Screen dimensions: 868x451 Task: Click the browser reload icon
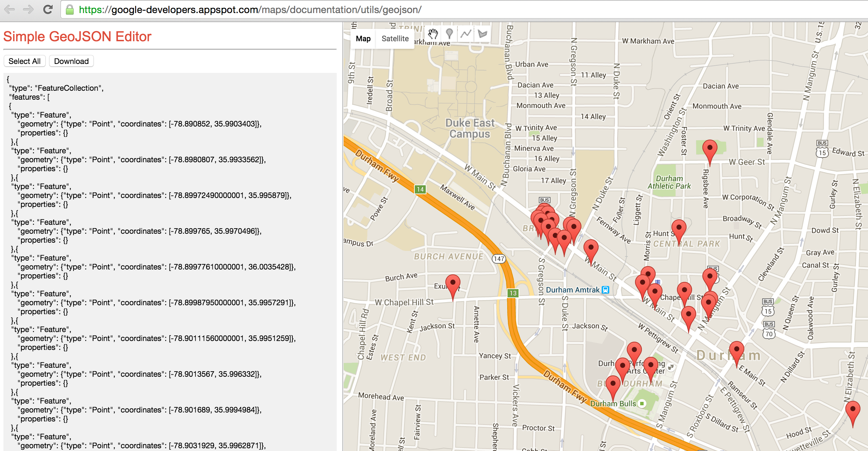click(48, 10)
